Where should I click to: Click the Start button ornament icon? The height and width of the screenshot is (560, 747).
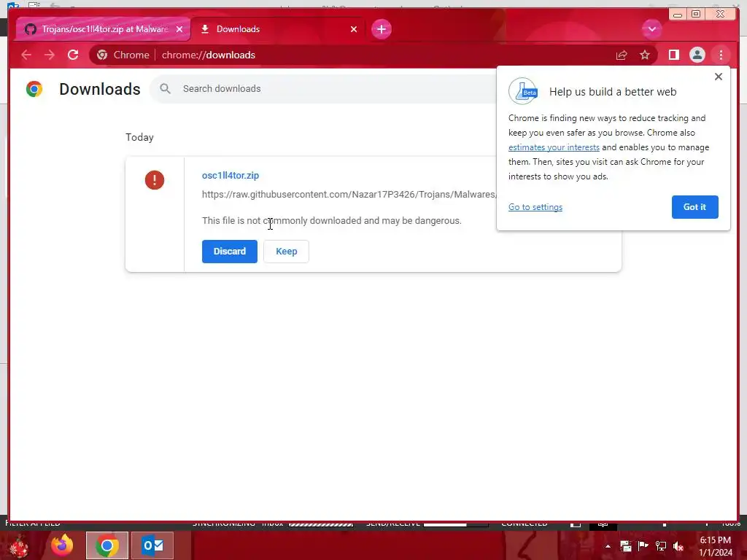coord(20,546)
